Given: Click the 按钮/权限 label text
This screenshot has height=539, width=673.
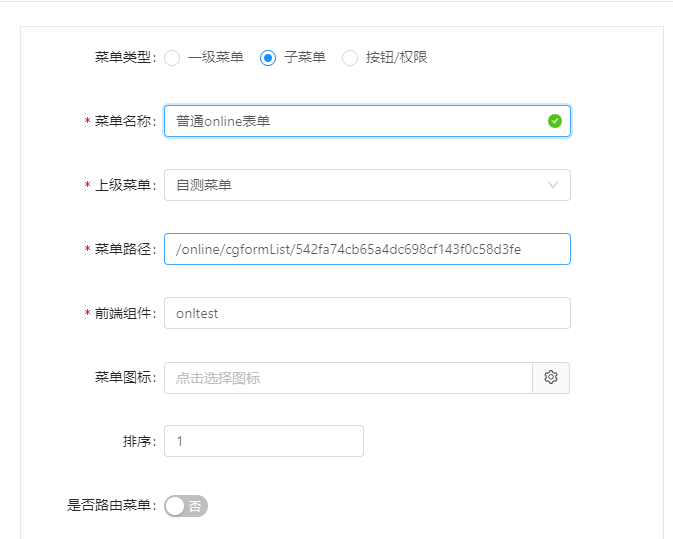Looking at the screenshot, I should point(397,57).
